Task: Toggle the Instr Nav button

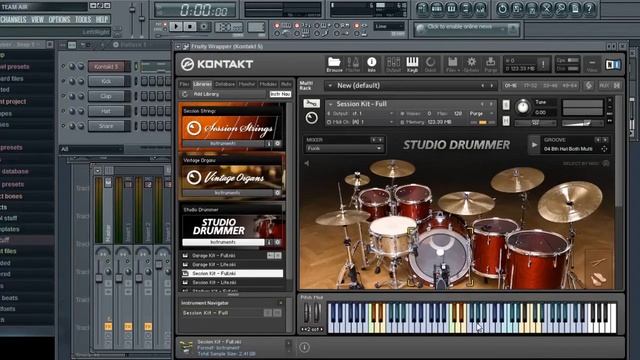Action: (280, 94)
